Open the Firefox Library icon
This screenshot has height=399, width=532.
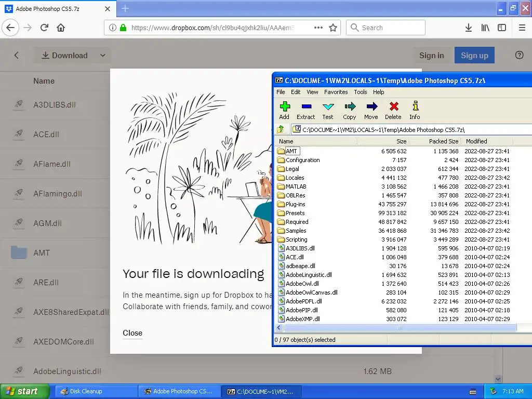click(485, 28)
